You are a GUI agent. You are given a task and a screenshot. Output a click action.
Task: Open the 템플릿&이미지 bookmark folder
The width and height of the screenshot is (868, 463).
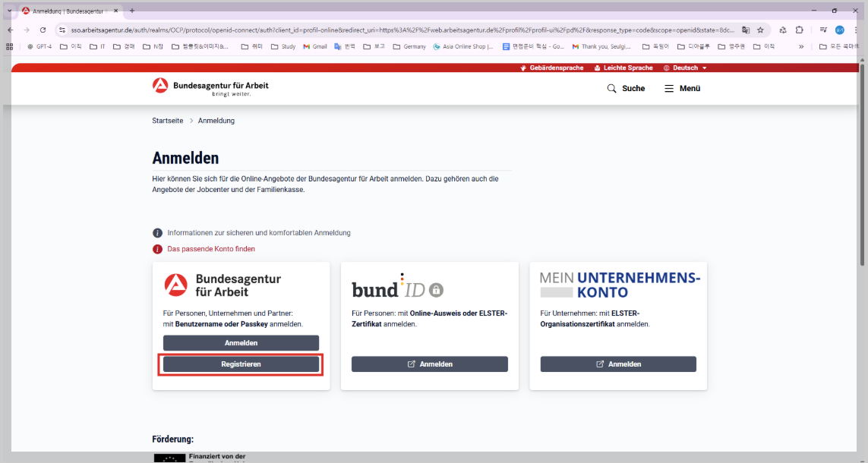point(200,46)
